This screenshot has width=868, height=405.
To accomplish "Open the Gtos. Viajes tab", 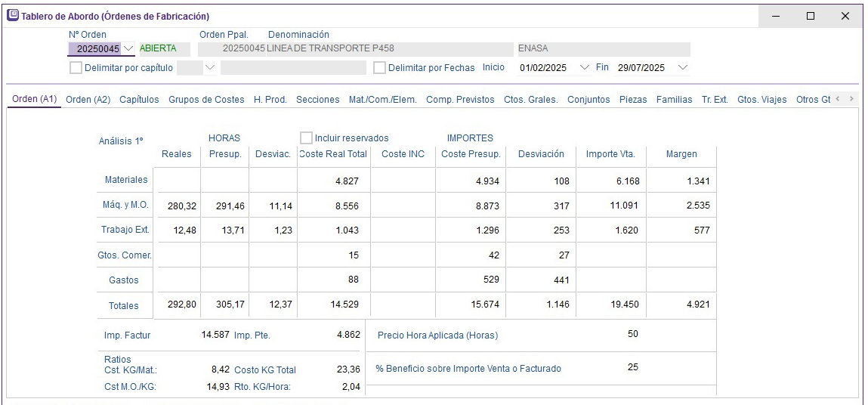I will point(761,100).
